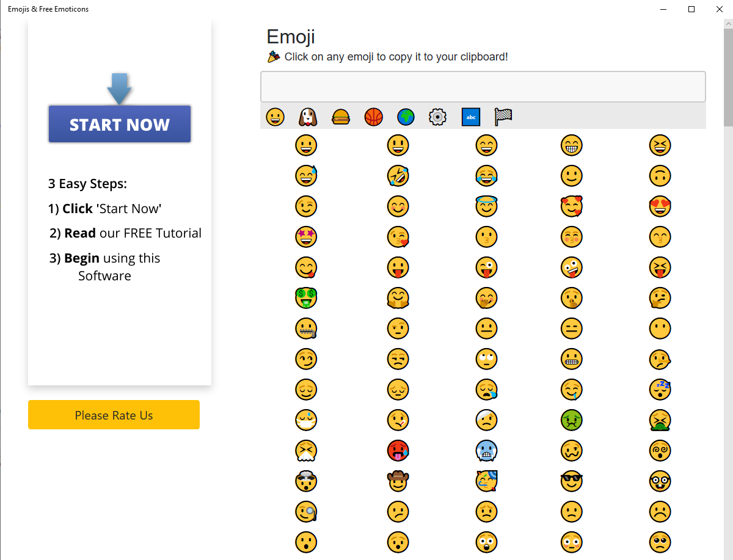Copy the sleeping face with Zzz emoji

pos(660,390)
